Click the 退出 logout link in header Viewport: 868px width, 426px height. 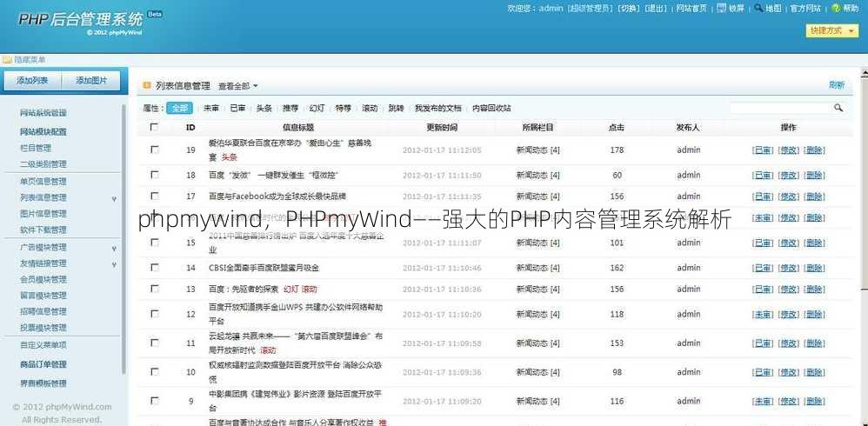pos(656,9)
